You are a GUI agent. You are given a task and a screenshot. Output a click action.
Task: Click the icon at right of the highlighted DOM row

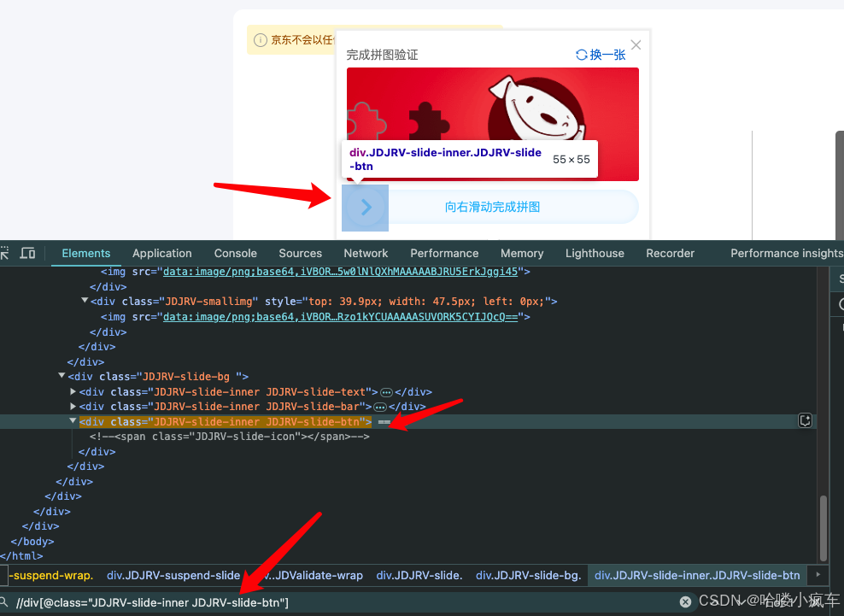point(806,420)
